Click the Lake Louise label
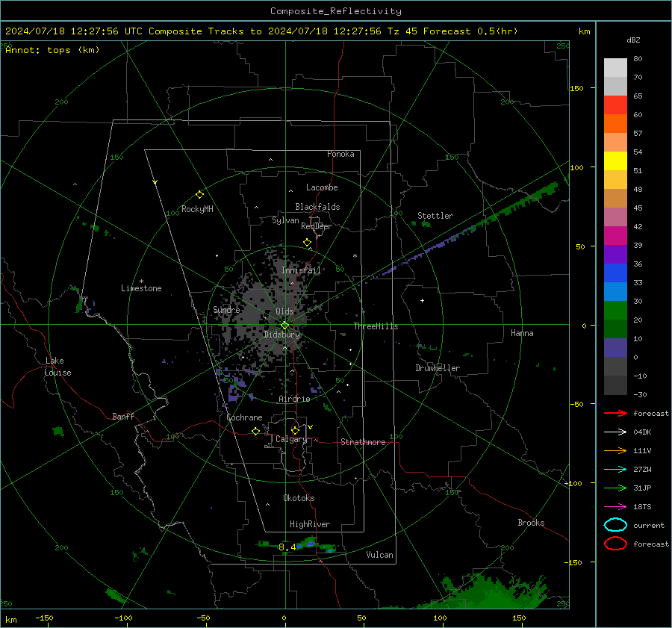The image size is (672, 628). 57,367
